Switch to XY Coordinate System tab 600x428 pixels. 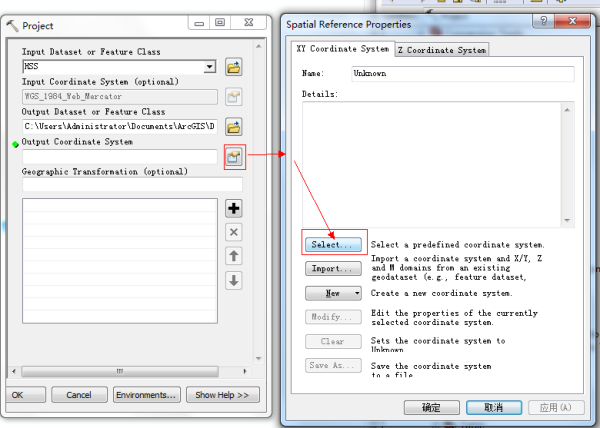click(342, 49)
